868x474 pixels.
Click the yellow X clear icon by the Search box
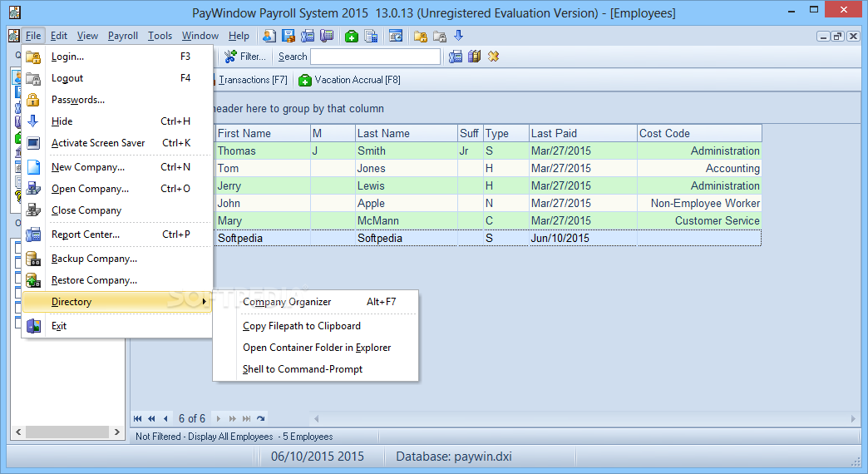click(493, 57)
